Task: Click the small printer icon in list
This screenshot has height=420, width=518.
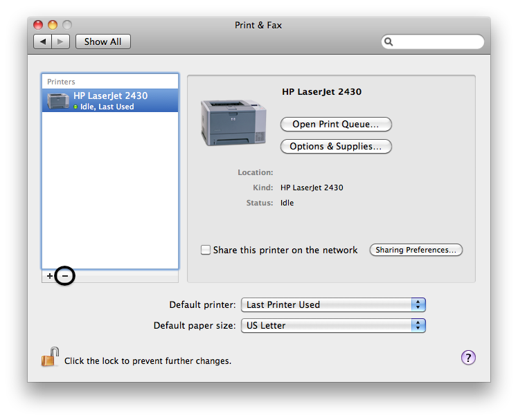Action: 57,101
